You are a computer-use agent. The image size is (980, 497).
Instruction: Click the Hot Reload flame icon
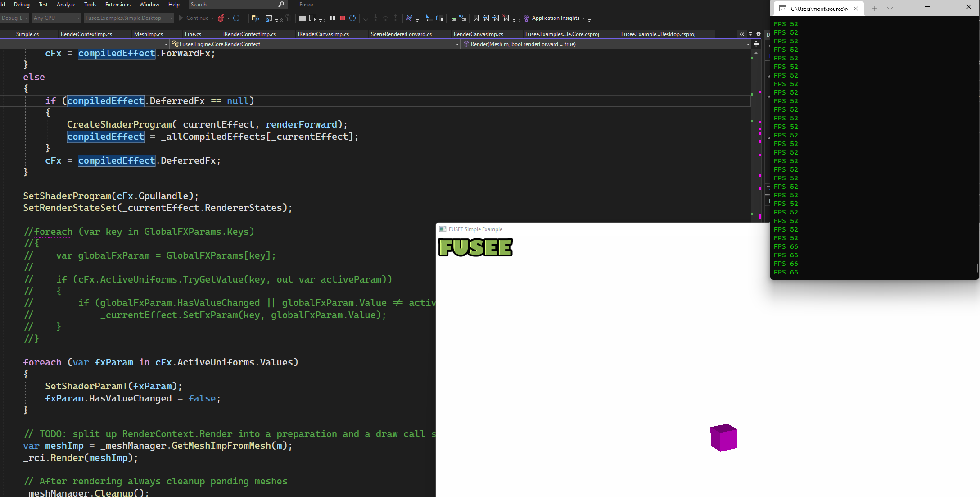[x=221, y=18]
